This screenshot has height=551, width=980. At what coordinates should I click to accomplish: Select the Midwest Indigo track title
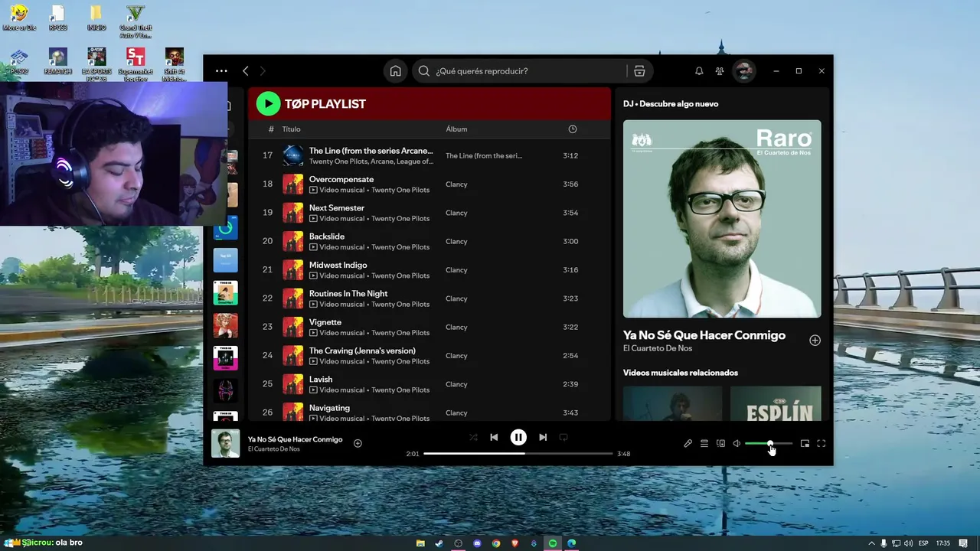(x=338, y=265)
